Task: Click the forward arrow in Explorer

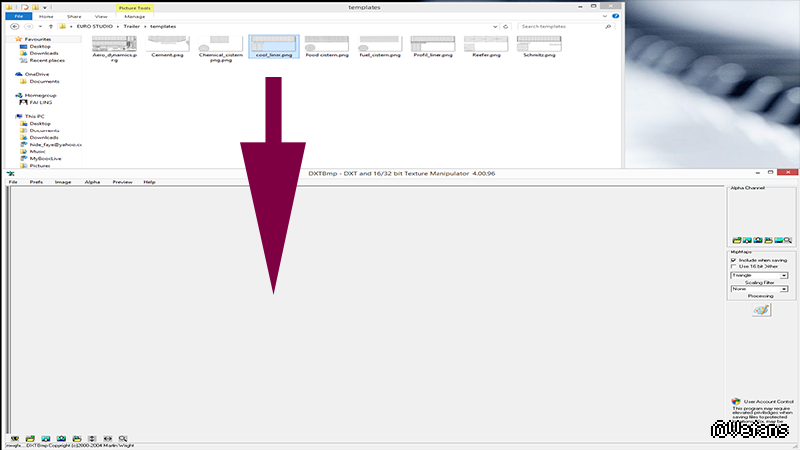Action: click(29, 27)
